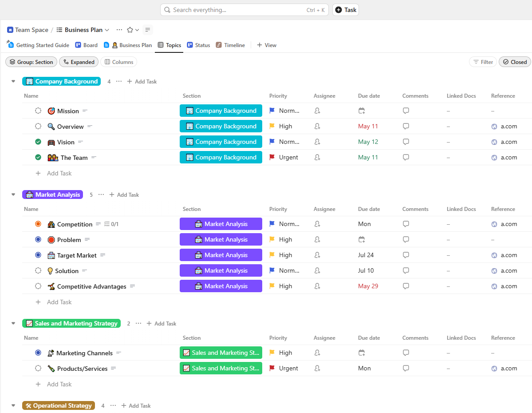Open the Expanded subtasks option
Screen dimensions: 532x413
(x=79, y=62)
